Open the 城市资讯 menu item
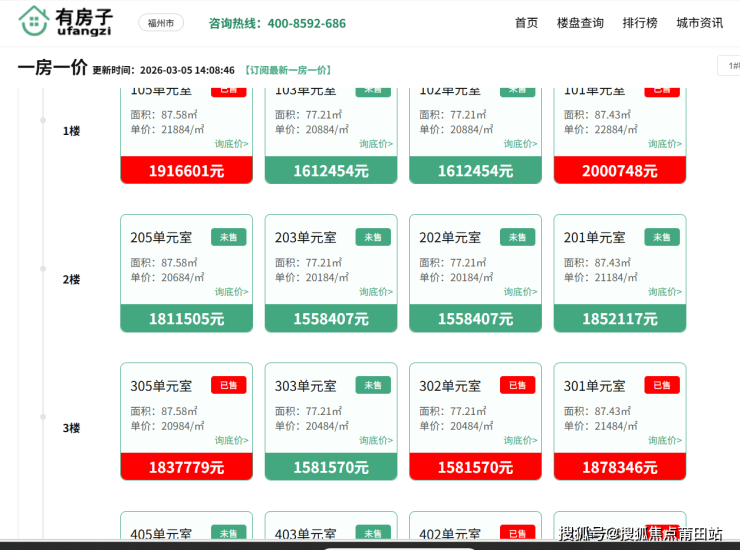 (x=699, y=23)
